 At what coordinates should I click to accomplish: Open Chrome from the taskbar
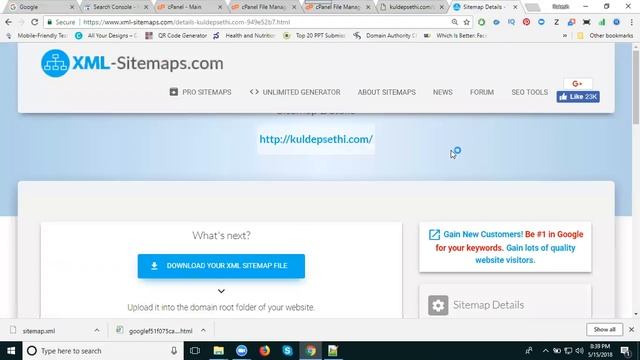tap(311, 351)
